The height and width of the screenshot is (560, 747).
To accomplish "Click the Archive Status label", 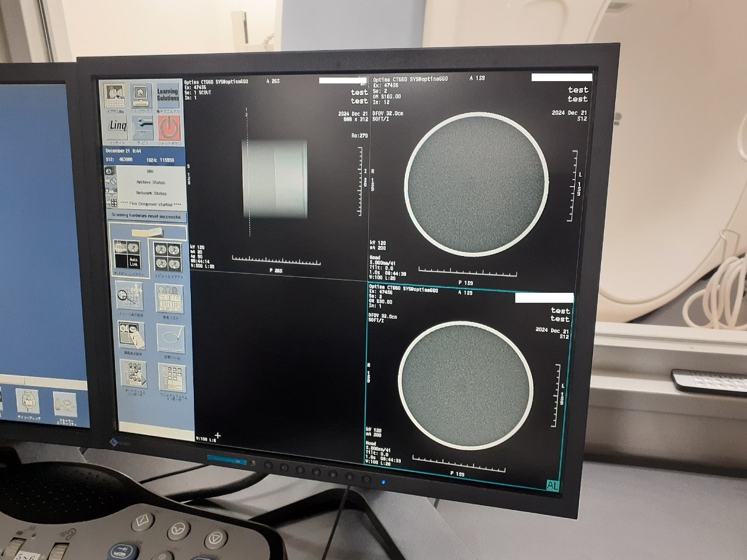I will (151, 182).
